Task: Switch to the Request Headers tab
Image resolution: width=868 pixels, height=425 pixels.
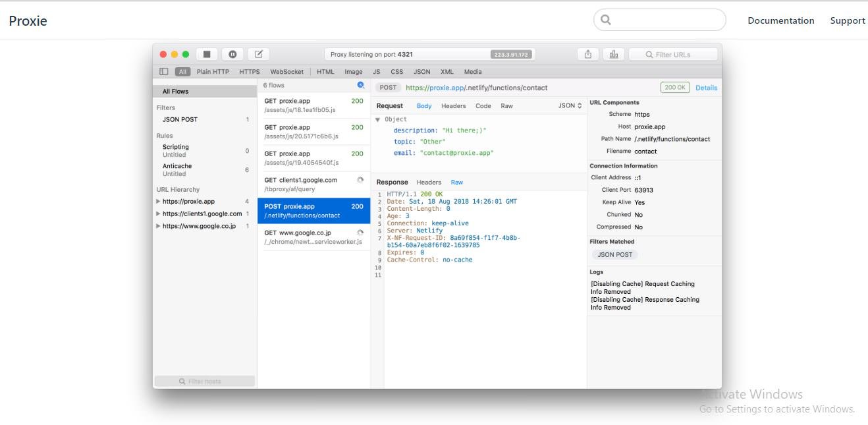Action: 454,106
